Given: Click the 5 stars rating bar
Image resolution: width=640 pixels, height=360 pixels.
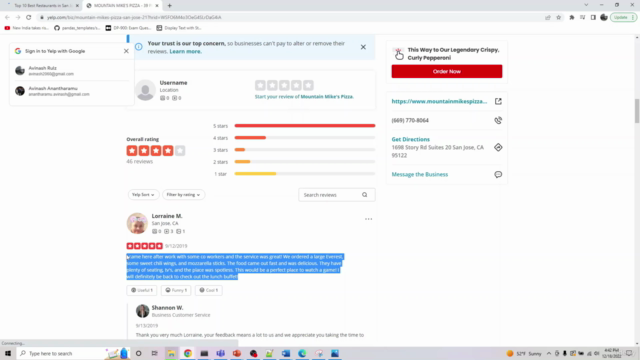Looking at the screenshot, I should pos(304,126).
